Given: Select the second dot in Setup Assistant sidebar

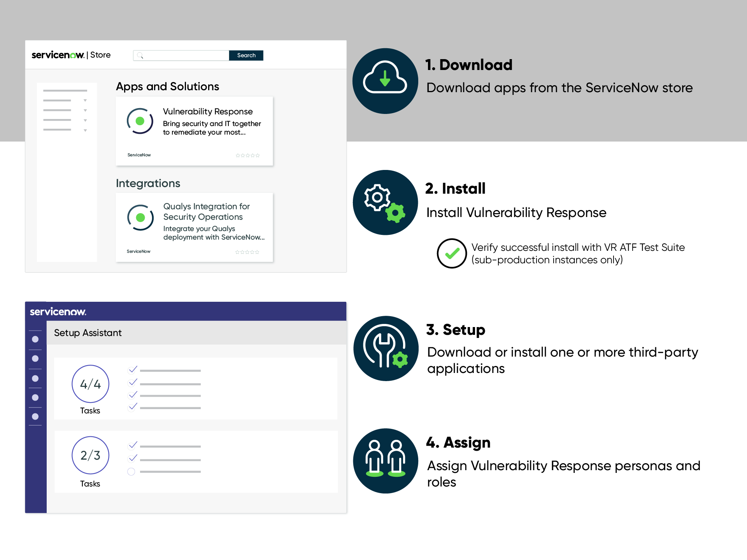Looking at the screenshot, I should (x=35, y=359).
